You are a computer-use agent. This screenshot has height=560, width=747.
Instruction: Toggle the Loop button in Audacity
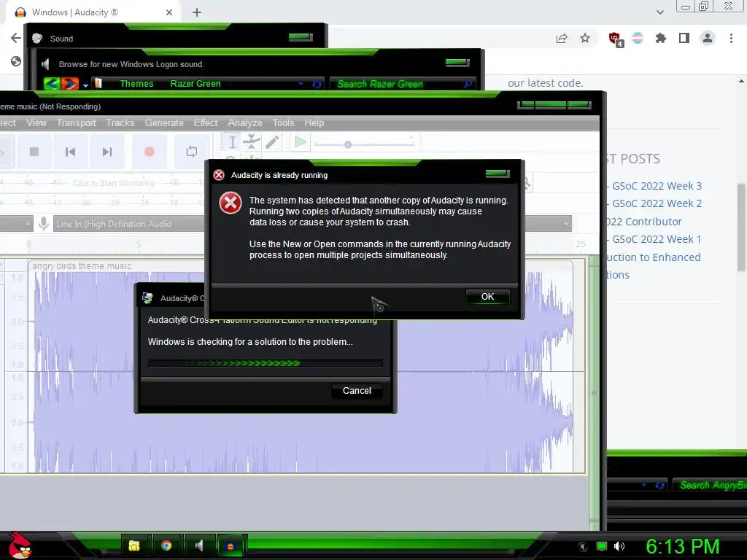click(192, 152)
